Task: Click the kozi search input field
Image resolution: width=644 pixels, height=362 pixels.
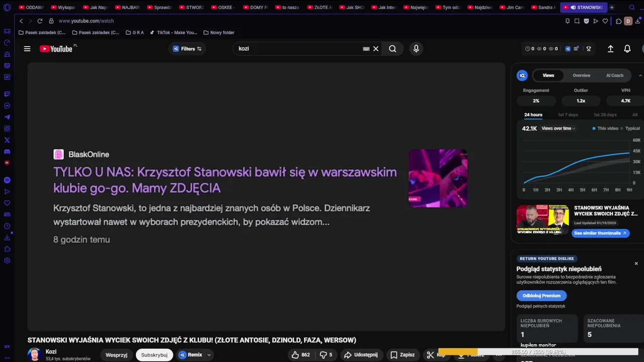Action: [x=299, y=49]
